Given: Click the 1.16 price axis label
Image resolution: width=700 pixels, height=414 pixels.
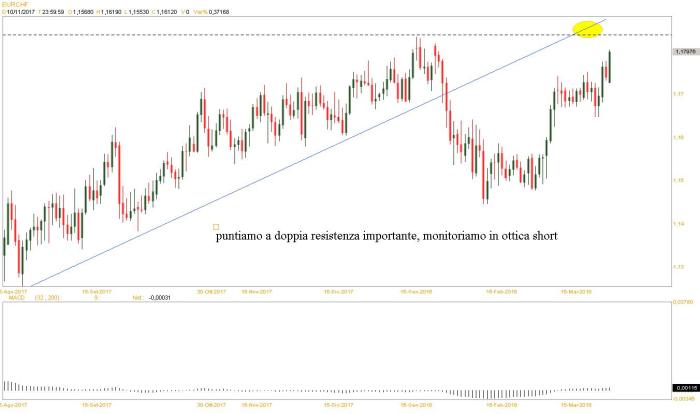Looking at the screenshot, I should (x=679, y=138).
